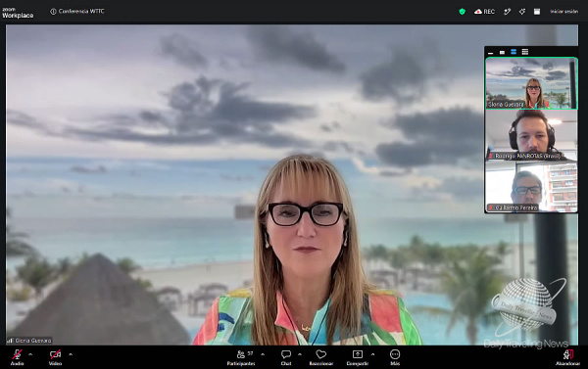Open the Participantes panel
This screenshot has width=588, height=369.
(x=241, y=357)
